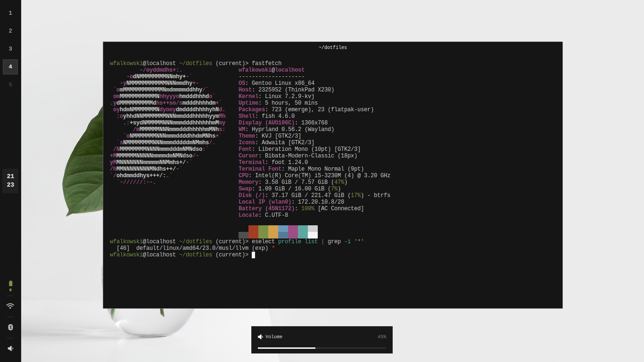644x362 pixels.
Task: Select the "Locale: C.UTF-8" line
Action: click(x=263, y=215)
